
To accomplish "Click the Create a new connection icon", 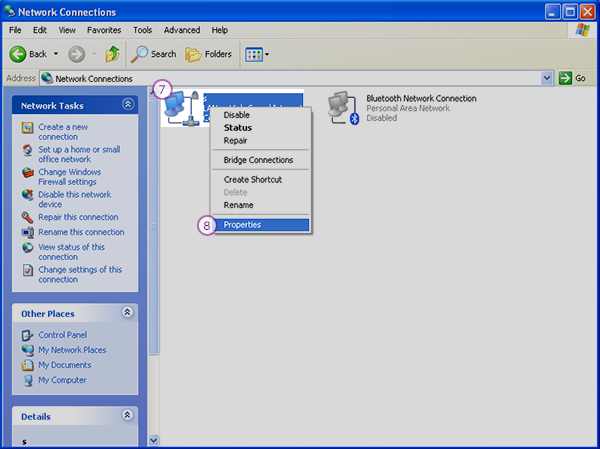I will coord(27,127).
